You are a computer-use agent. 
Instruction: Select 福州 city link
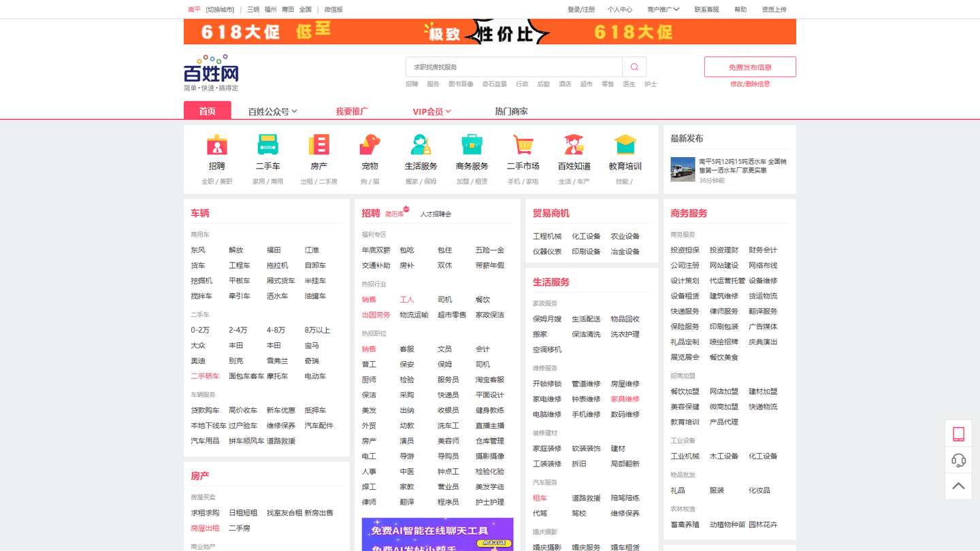pyautogui.click(x=271, y=10)
